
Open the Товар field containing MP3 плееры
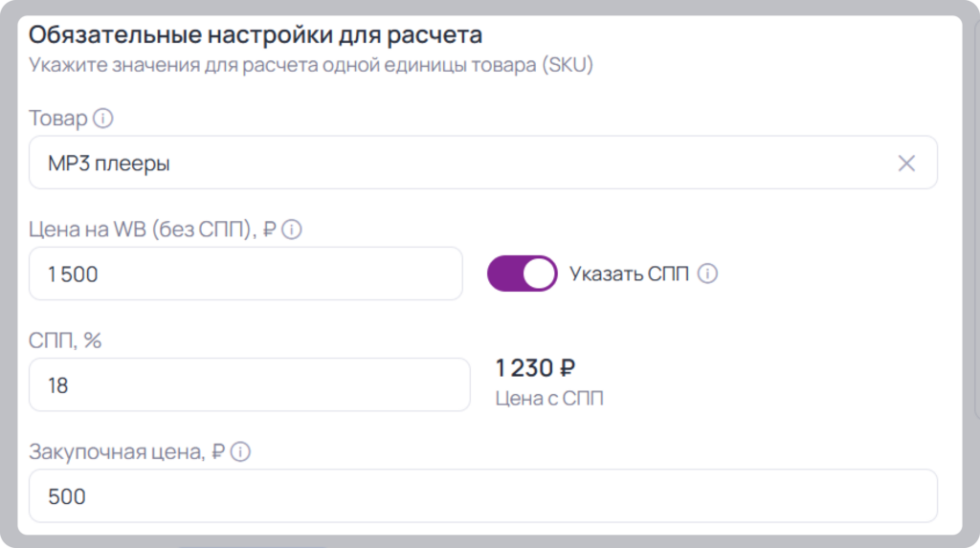[483, 163]
